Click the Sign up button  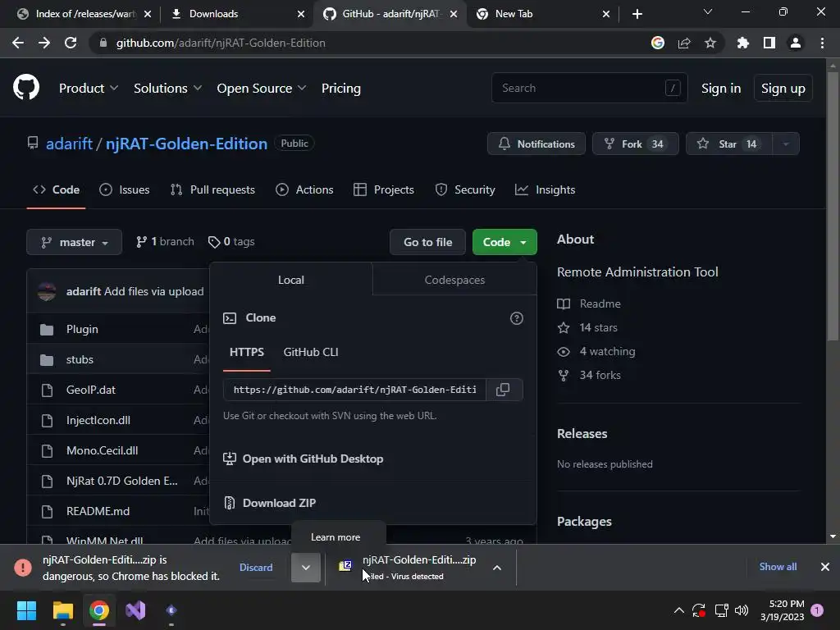click(783, 89)
